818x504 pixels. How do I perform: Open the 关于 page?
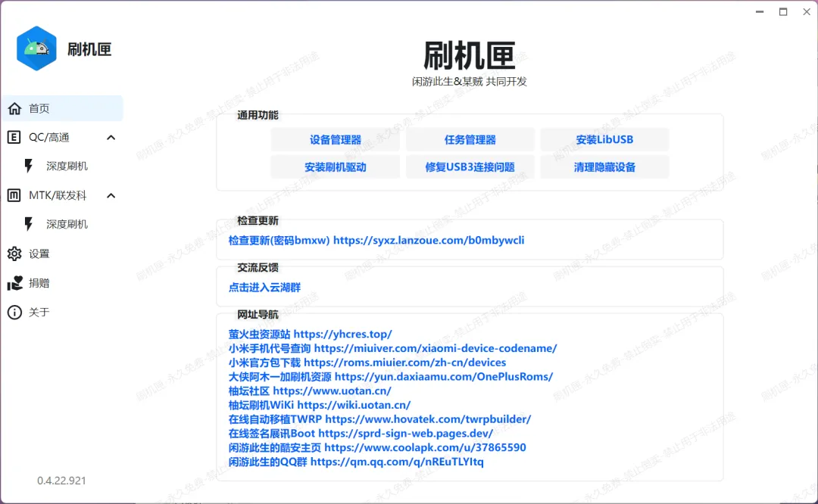coord(39,313)
